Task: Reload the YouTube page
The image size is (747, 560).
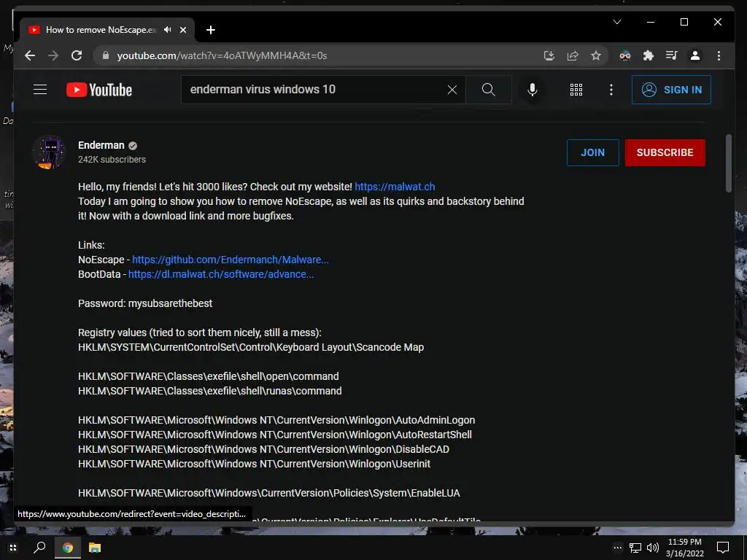Action: 77,55
